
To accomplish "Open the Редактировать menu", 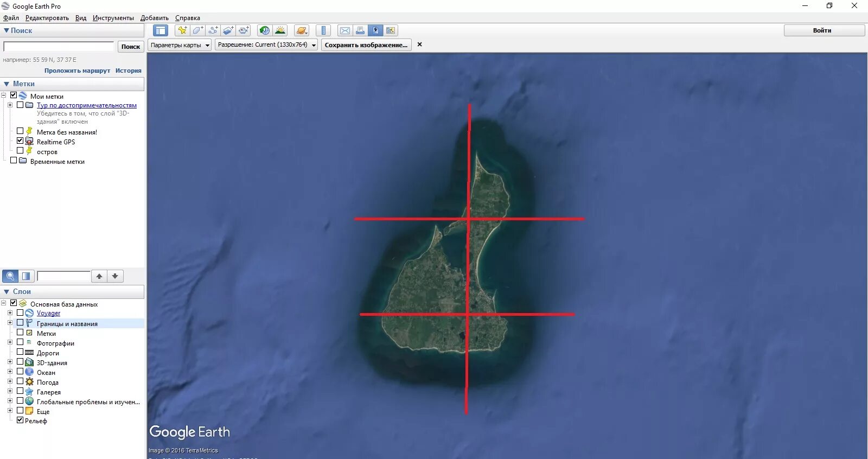I will [47, 18].
